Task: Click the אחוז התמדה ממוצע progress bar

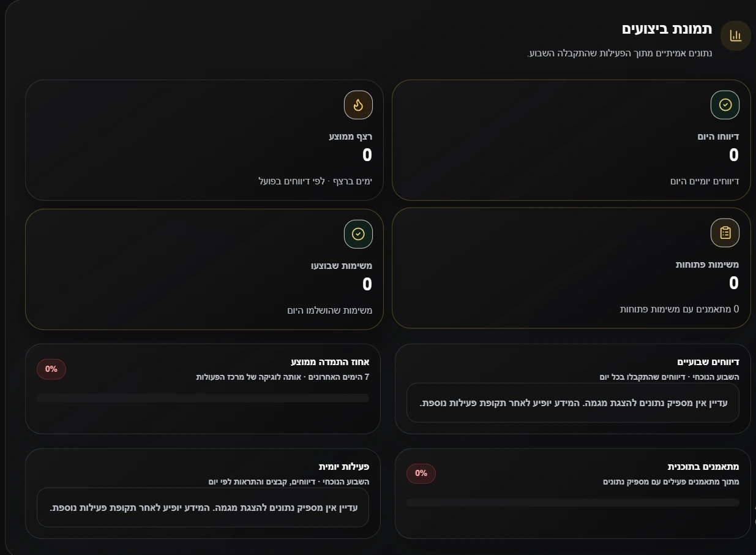Action: [203, 398]
